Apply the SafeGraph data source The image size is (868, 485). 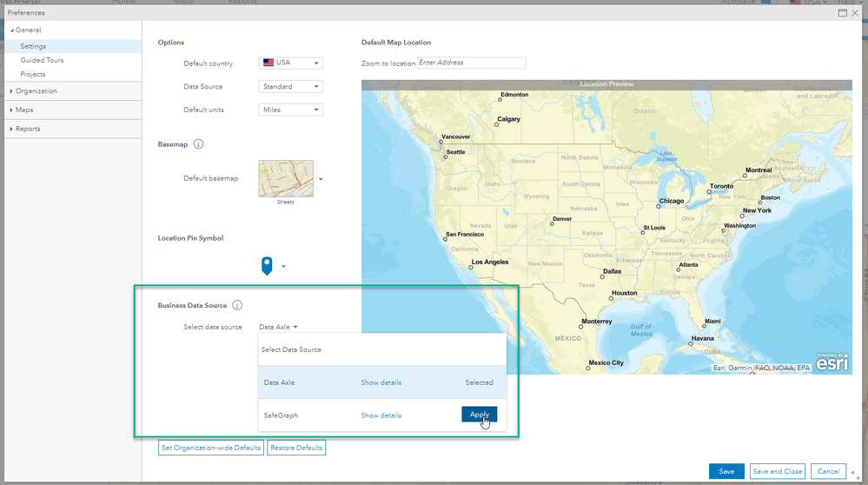480,414
